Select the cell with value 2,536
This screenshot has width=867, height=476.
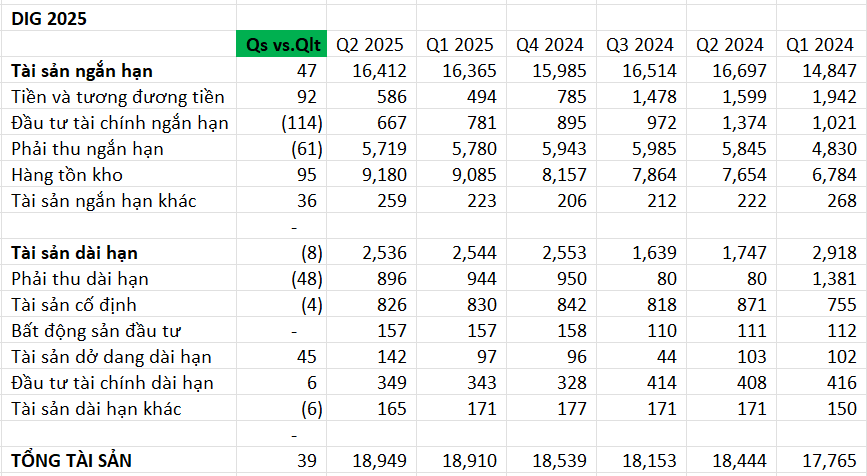pos(371,253)
